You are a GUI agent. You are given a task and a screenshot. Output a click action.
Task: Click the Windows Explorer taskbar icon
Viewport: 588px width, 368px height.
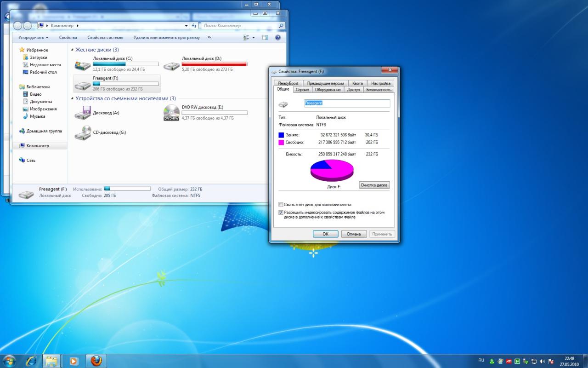tap(52, 361)
